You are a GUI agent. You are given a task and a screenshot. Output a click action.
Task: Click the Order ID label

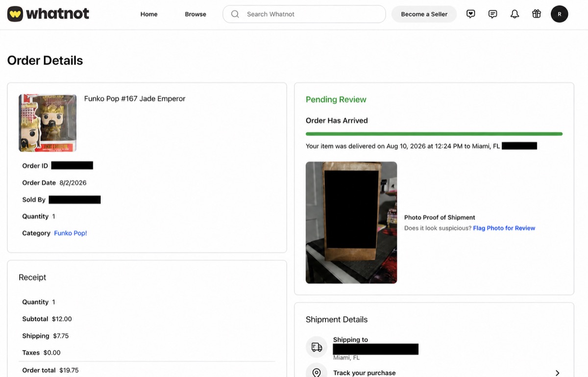(35, 166)
